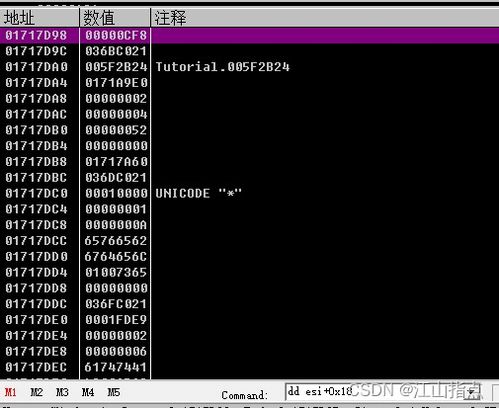Switch to the M4 memory tab
Image resolution: width=499 pixels, height=408 pixels.
pyautogui.click(x=88, y=392)
